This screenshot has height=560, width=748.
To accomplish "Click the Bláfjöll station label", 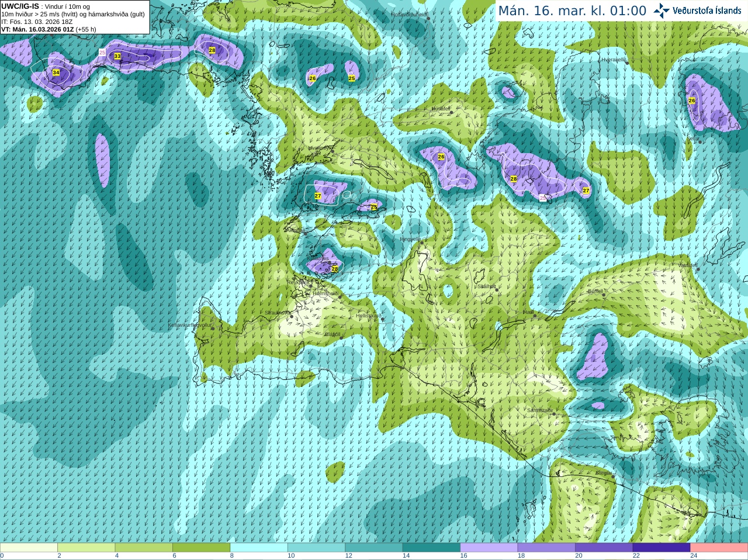I will tap(333, 334).
